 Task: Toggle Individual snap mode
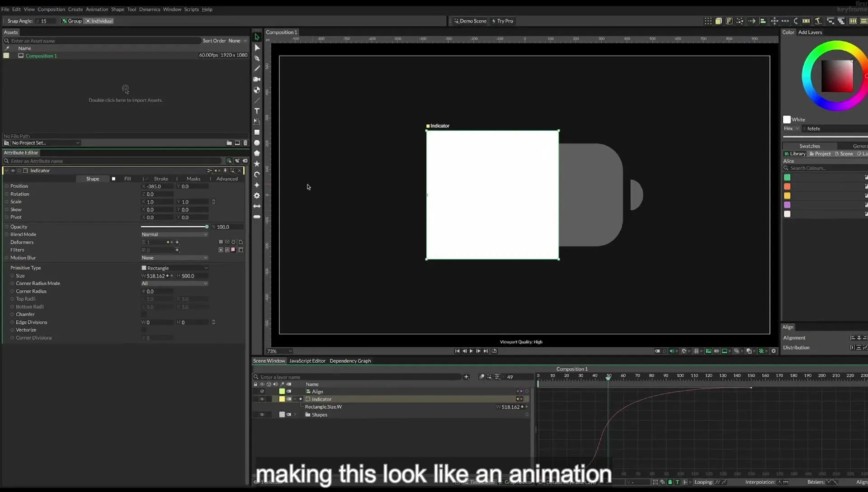click(x=99, y=21)
